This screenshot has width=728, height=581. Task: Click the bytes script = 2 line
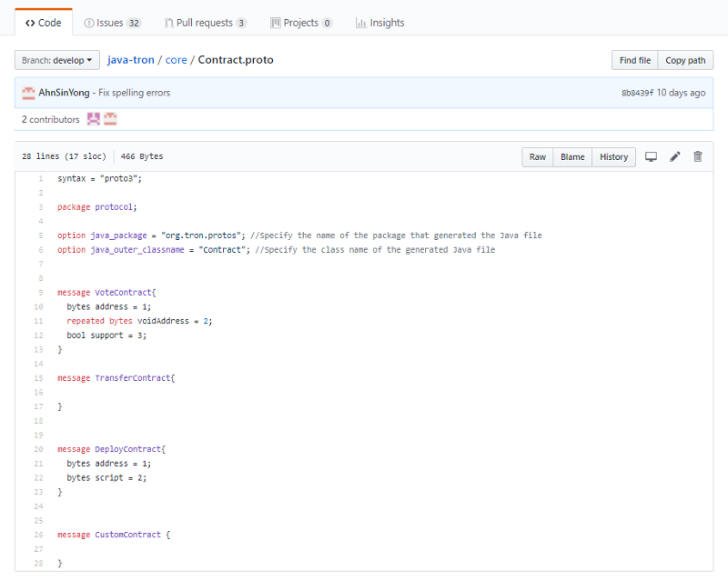[106, 477]
